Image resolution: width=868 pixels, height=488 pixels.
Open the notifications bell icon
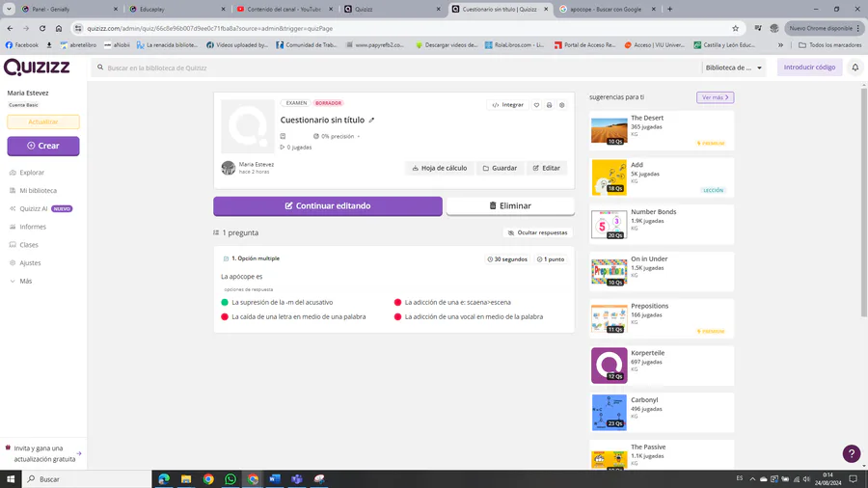(854, 68)
